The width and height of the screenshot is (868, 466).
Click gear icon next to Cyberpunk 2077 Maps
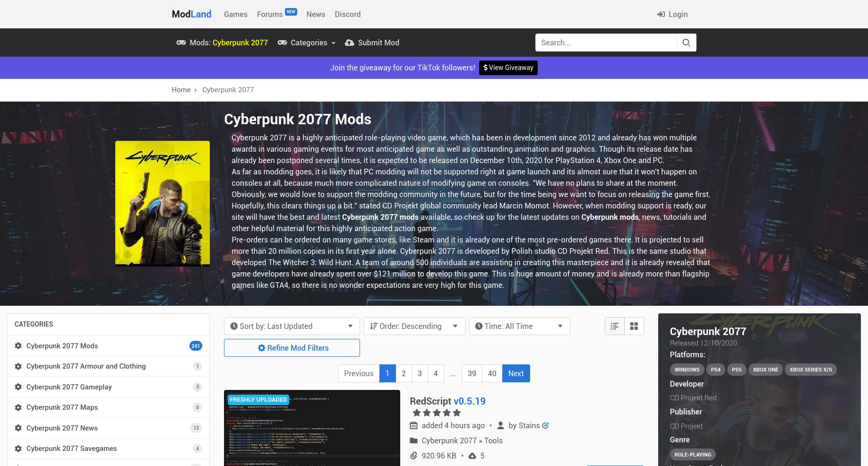(x=18, y=407)
